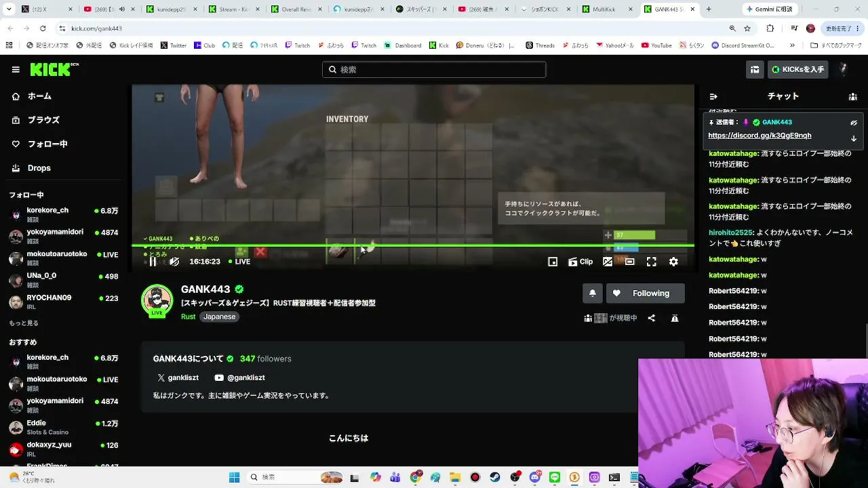Open the browser media control icon
This screenshot has width=868, height=488.
pos(793,28)
